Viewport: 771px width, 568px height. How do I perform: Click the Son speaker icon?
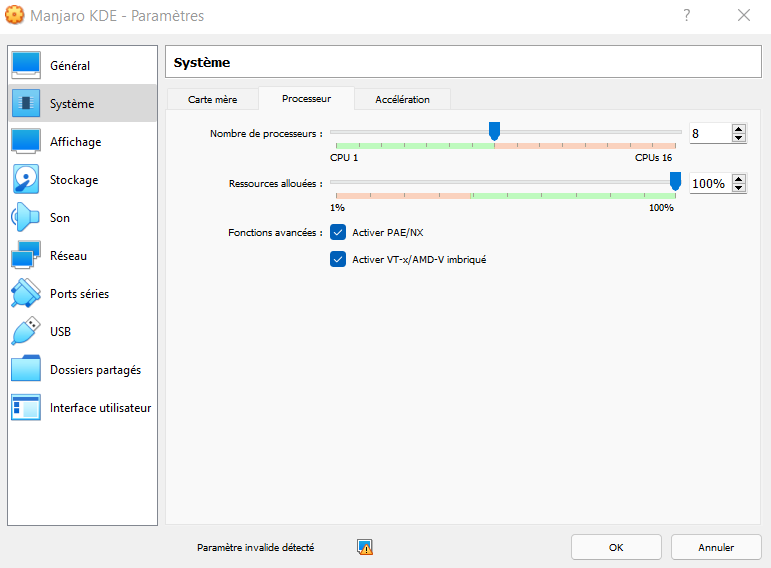25,218
